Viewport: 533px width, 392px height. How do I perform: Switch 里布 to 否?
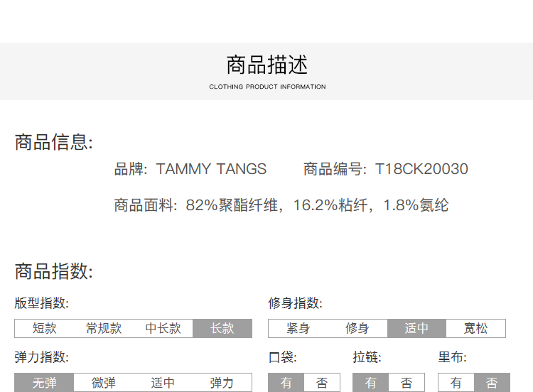(x=492, y=383)
